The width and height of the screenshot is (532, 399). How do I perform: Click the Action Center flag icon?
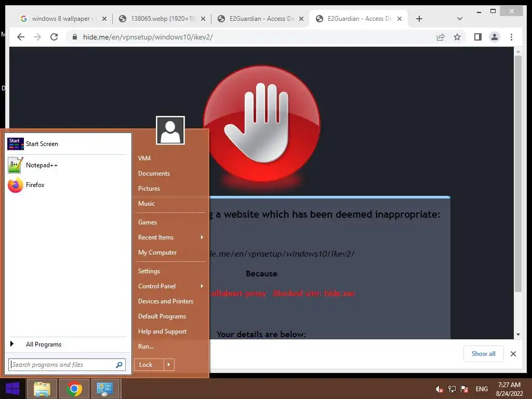coord(464,389)
